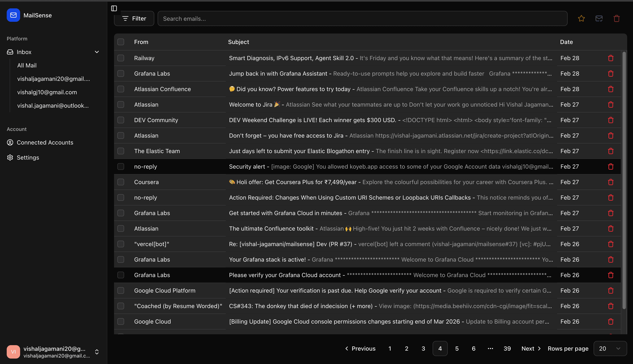The width and height of the screenshot is (633, 364).
Task: Click the Filter button
Action: 134,18
